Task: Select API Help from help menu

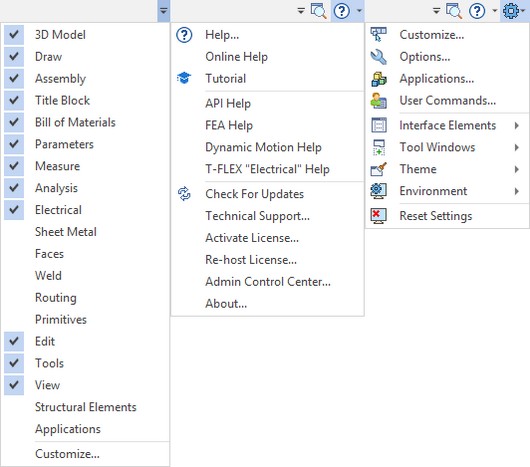Action: click(228, 103)
